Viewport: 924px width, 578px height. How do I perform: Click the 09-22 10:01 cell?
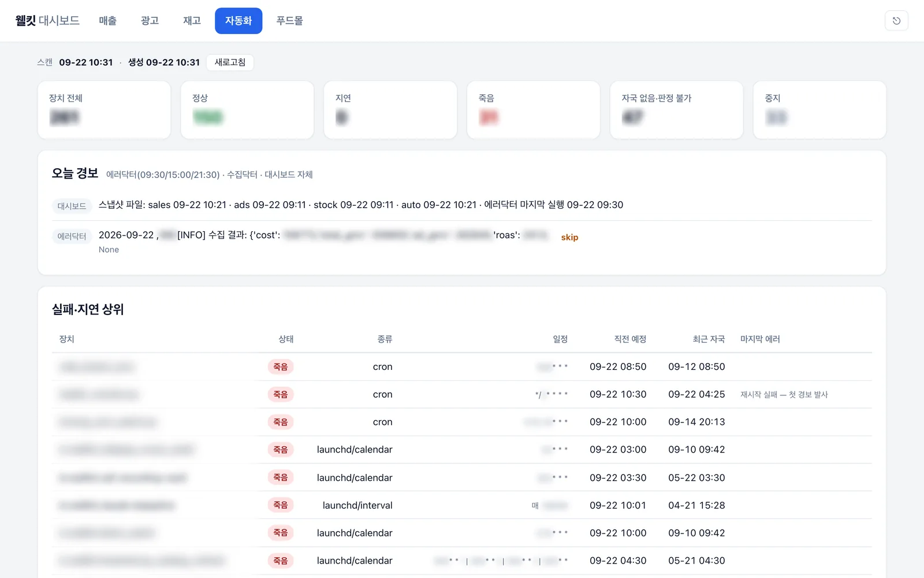click(618, 505)
